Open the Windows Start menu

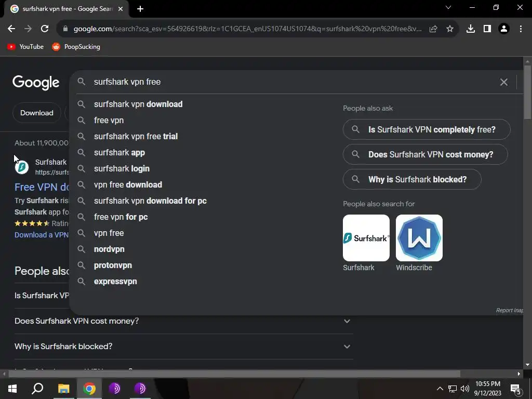click(x=12, y=389)
